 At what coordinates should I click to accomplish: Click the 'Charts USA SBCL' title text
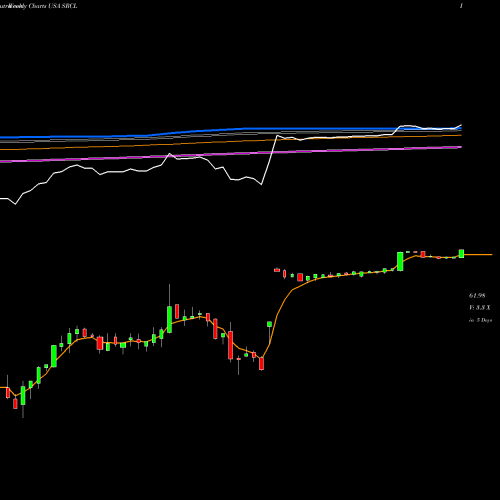tap(53, 6)
